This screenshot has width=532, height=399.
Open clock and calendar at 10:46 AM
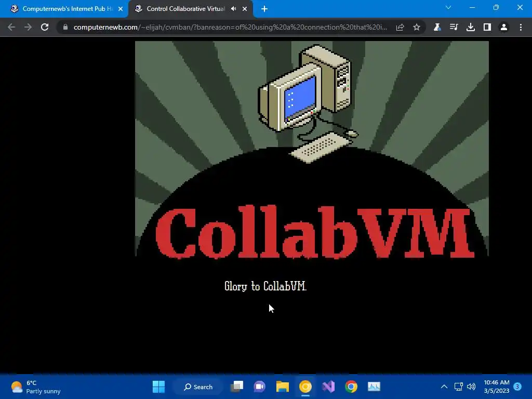point(496,387)
